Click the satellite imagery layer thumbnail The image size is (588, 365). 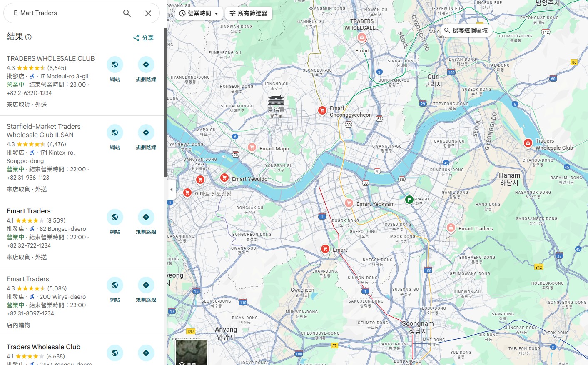tap(192, 352)
